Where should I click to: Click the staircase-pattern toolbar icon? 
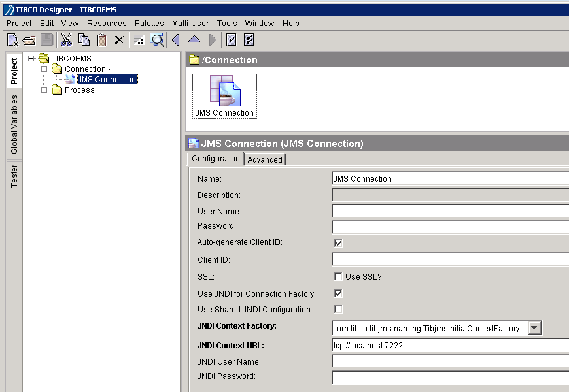139,40
